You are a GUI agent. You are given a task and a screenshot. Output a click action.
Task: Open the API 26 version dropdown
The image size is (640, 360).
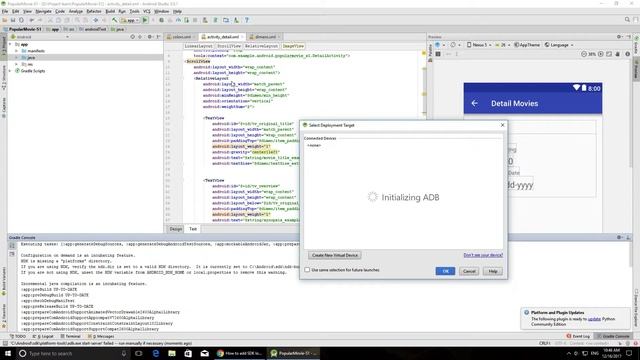pos(503,45)
